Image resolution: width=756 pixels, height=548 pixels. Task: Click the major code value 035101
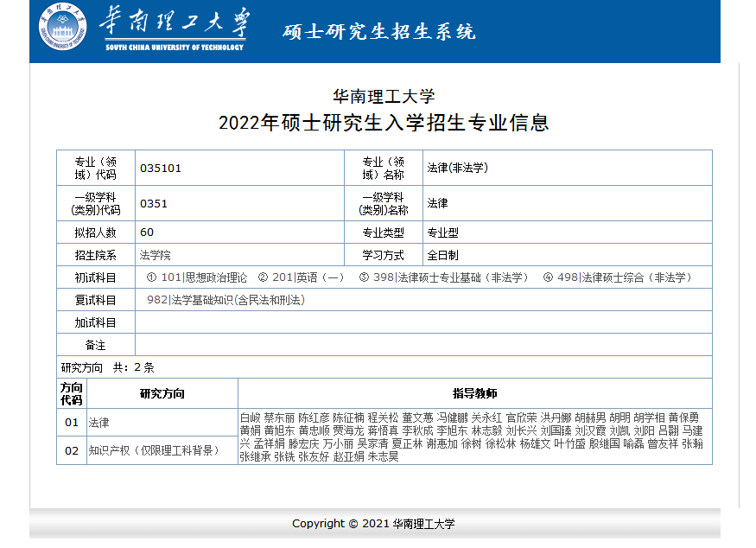click(x=161, y=169)
